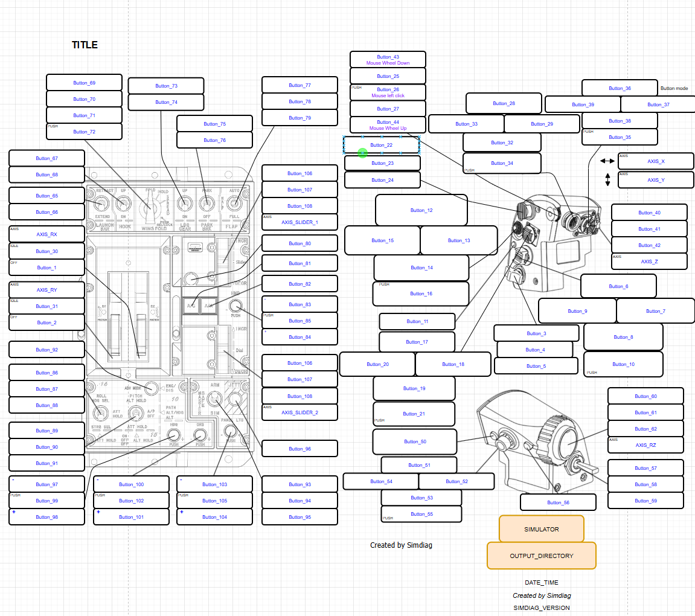Select the Button_43 Mouse Wheel Down box

pos(388,60)
